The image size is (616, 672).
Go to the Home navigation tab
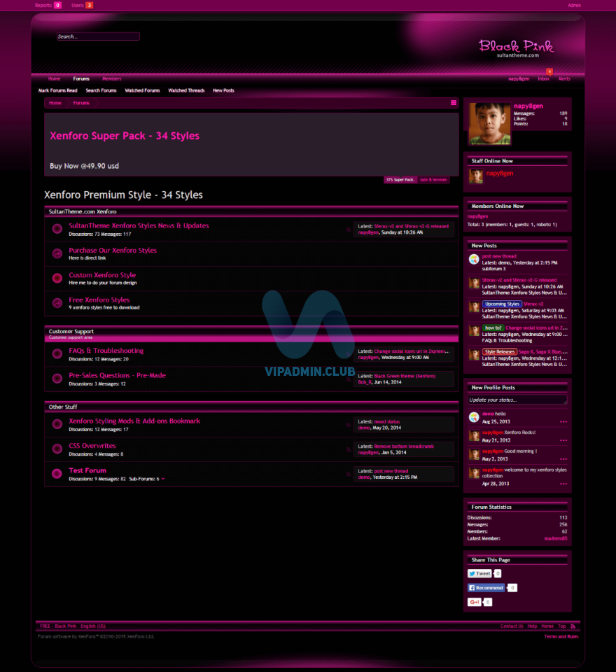pyautogui.click(x=54, y=79)
